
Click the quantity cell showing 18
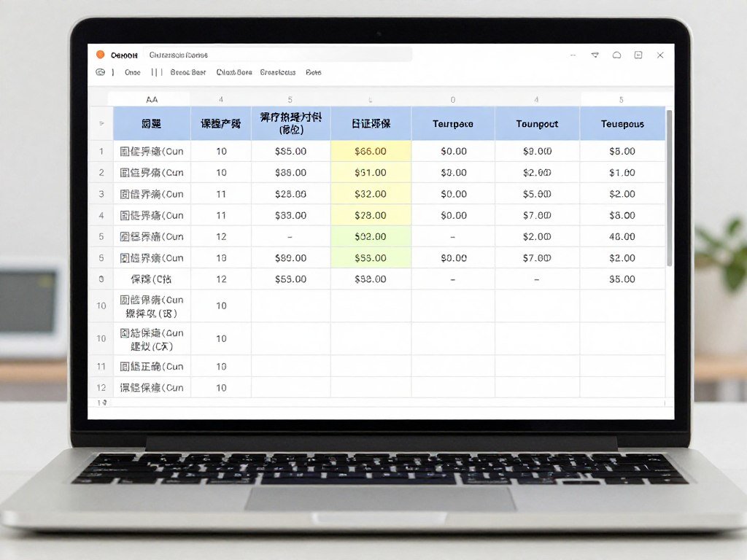tap(221, 258)
